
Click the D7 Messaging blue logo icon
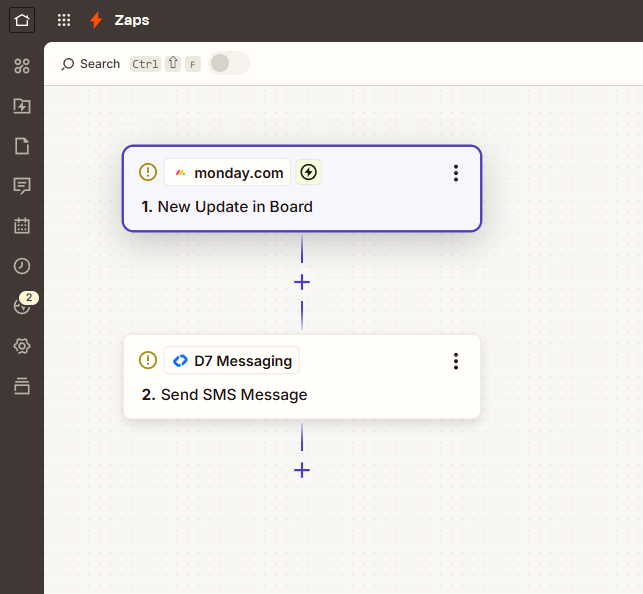[x=180, y=361]
